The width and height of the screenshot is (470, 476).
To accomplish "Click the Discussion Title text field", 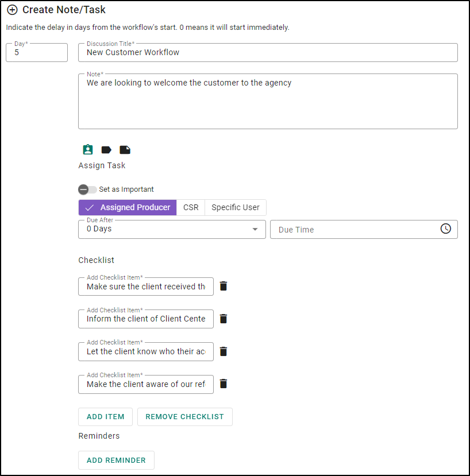I will point(268,52).
